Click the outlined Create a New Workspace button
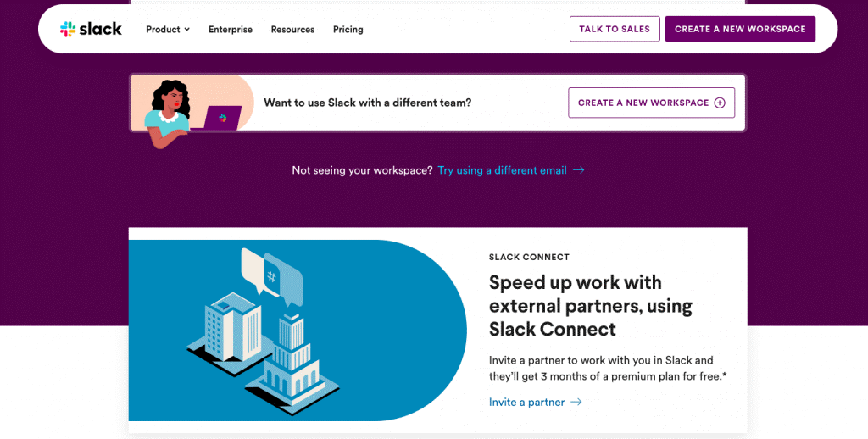The image size is (868, 439). pos(652,103)
